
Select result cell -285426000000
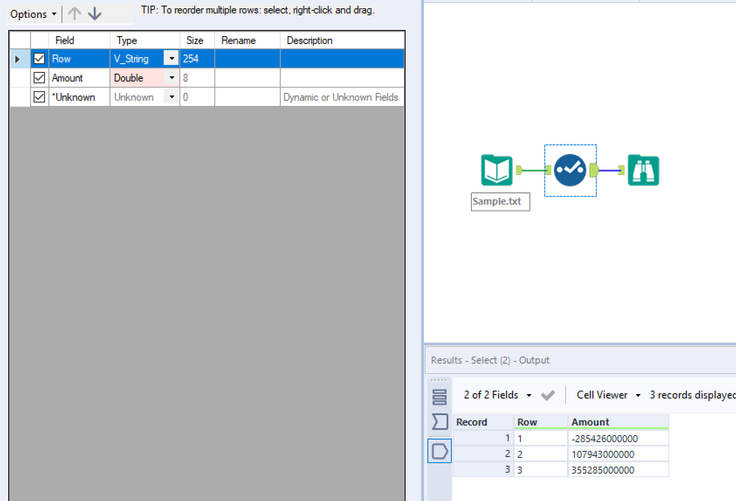tap(618, 439)
